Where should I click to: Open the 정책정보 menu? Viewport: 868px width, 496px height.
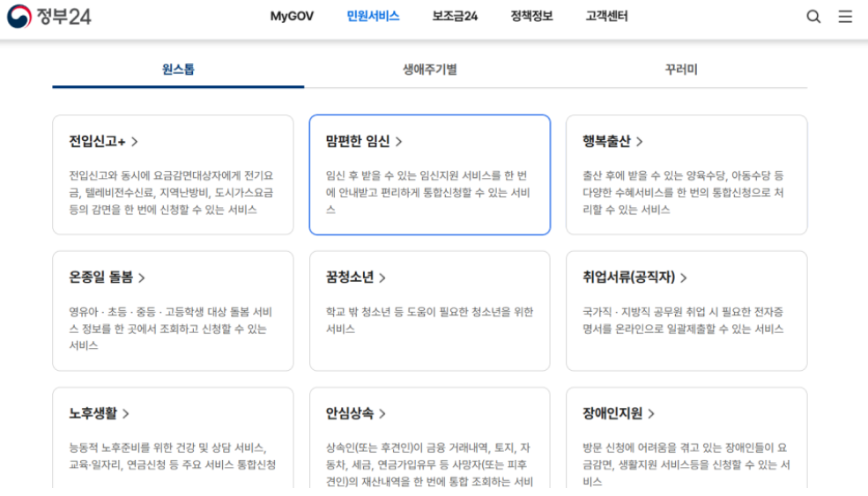[531, 17]
